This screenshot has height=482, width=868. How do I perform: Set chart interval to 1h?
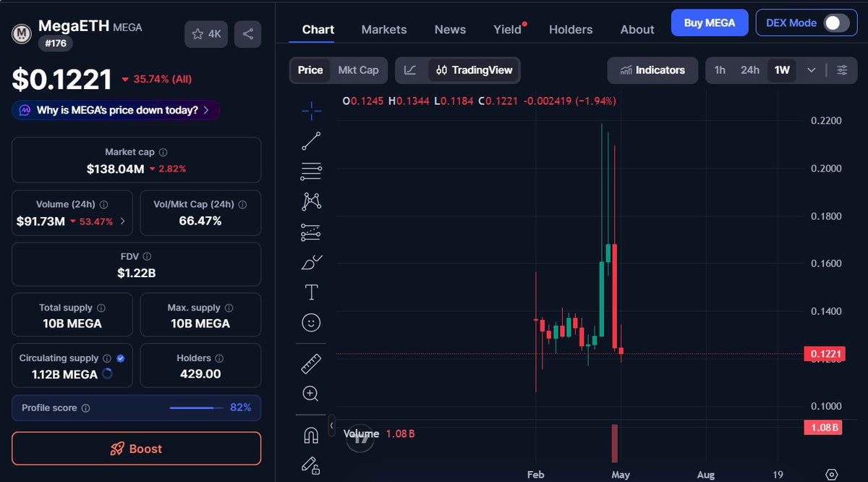pos(720,70)
